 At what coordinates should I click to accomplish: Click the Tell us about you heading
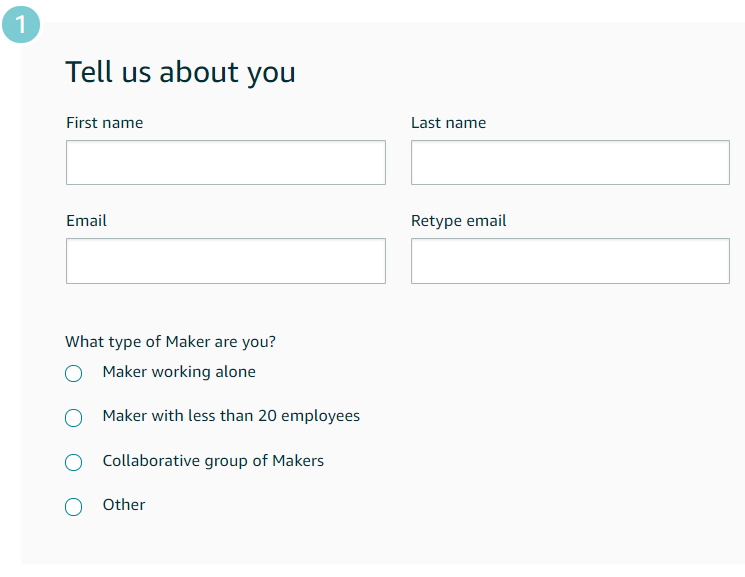point(180,72)
